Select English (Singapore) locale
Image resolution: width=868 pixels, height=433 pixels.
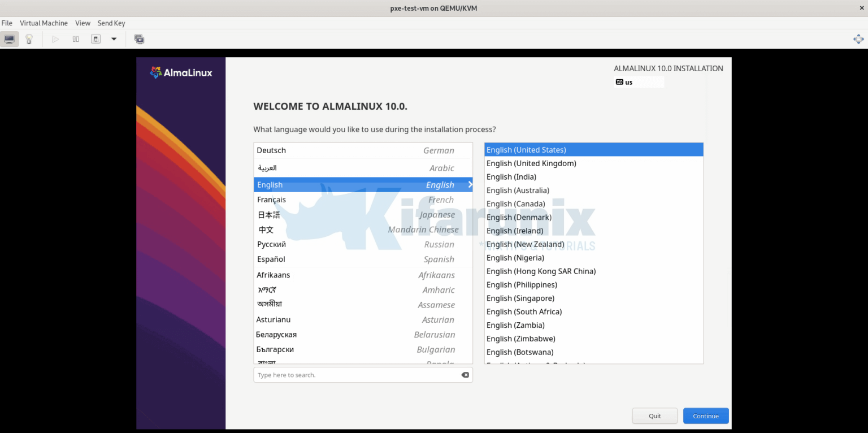[x=520, y=298]
